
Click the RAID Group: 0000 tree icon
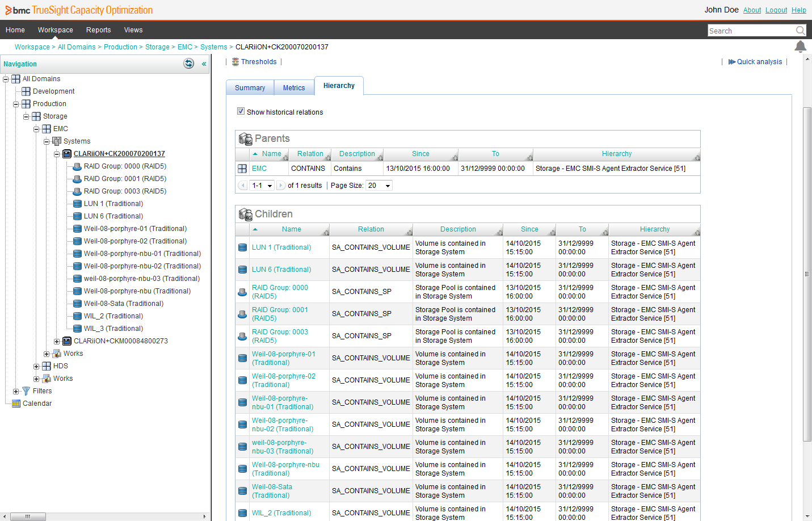tap(77, 166)
